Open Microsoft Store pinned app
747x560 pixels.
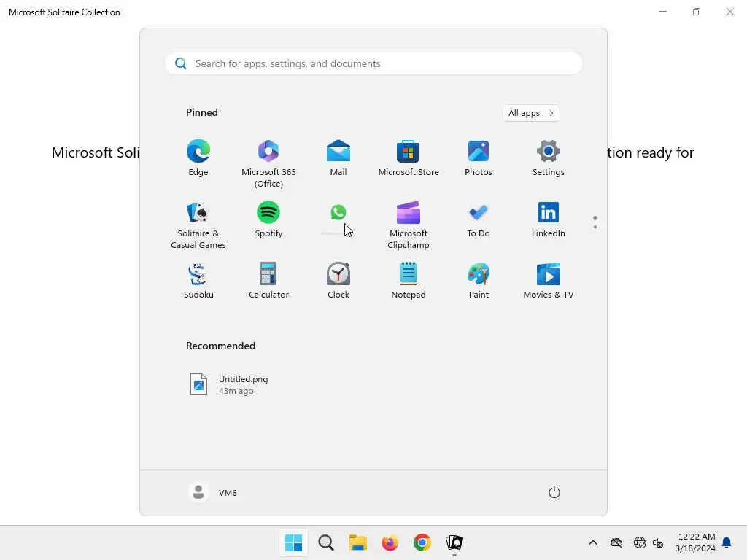pos(409,159)
